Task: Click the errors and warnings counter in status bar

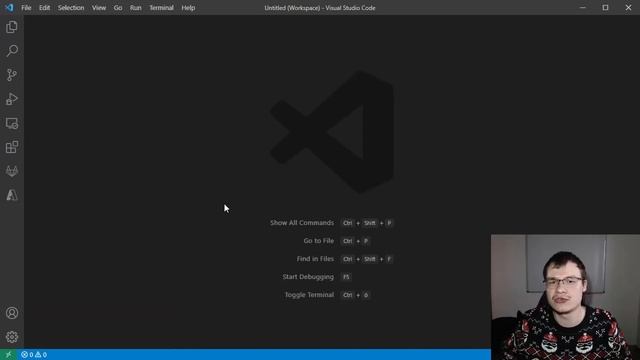Action: [34, 355]
